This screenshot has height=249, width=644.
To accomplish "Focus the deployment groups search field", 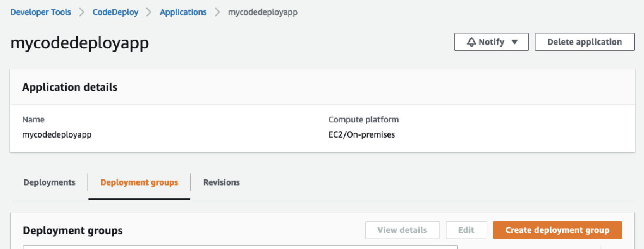I will [x=240, y=247].
